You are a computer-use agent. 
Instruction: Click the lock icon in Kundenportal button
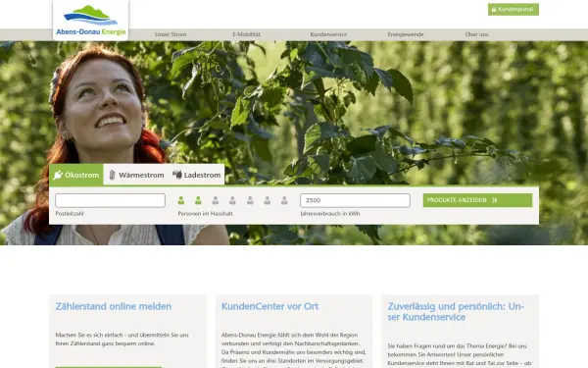tap(494, 10)
